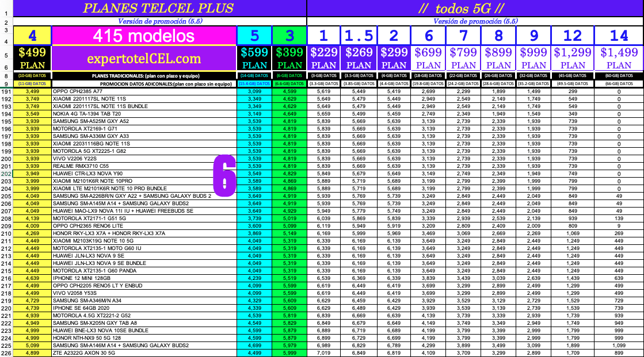Select "SAMSUNG SM-X205N GXY TAB A8" cell
The image size is (644, 357).
[144, 323]
